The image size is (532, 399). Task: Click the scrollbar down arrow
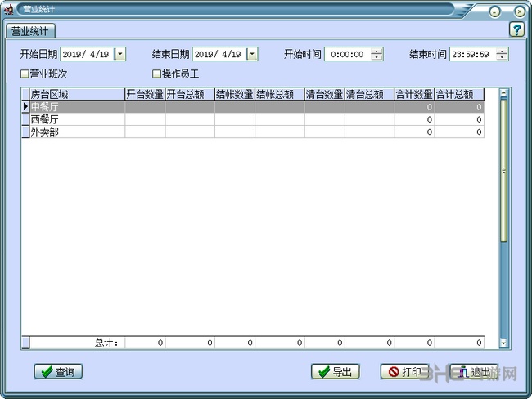click(503, 343)
